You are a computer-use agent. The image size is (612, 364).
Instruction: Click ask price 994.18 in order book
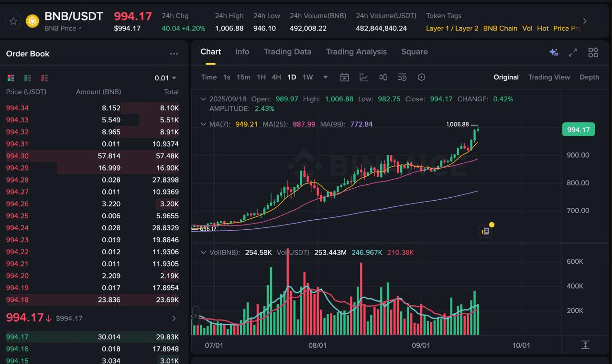point(17,300)
